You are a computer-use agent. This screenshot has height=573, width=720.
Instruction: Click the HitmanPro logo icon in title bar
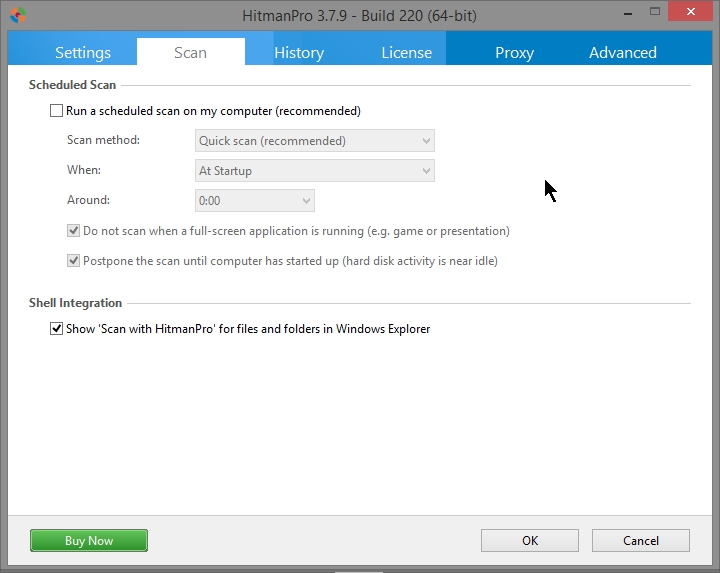click(17, 15)
